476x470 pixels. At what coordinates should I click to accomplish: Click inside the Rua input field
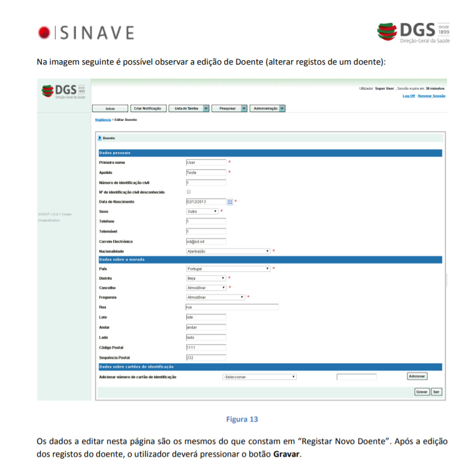(231, 306)
